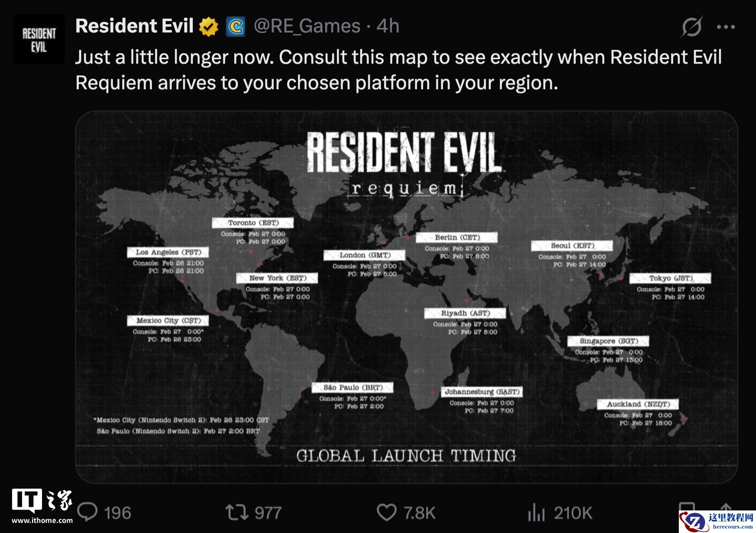The height and width of the screenshot is (533, 756).
Task: Click the 4h post timestamp
Action: click(x=388, y=26)
